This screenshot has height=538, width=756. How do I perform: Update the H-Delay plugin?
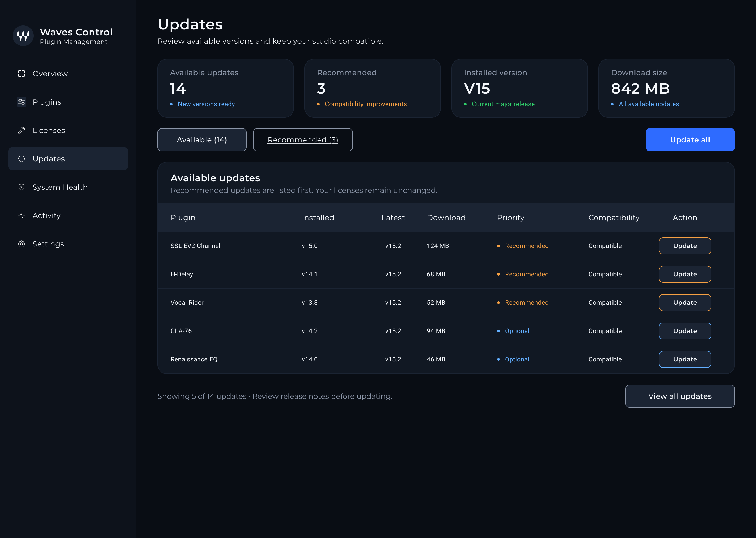point(685,274)
